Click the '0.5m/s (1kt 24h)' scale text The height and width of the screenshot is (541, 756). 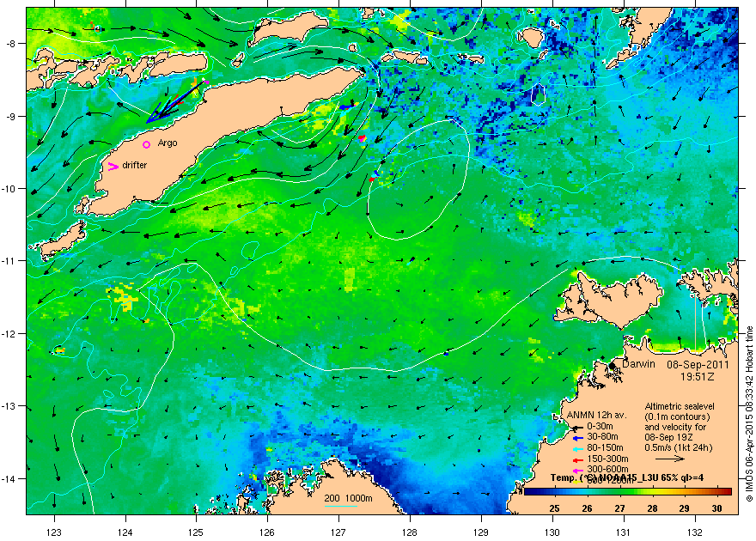tap(679, 447)
